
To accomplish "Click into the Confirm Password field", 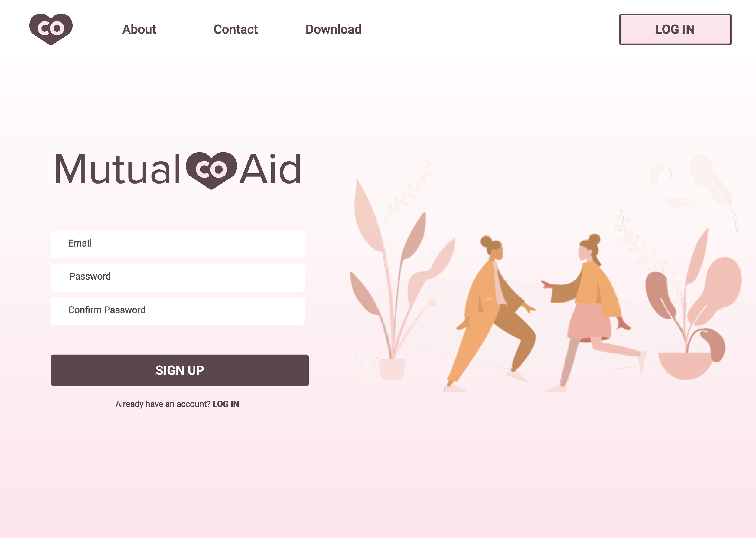I will [178, 311].
